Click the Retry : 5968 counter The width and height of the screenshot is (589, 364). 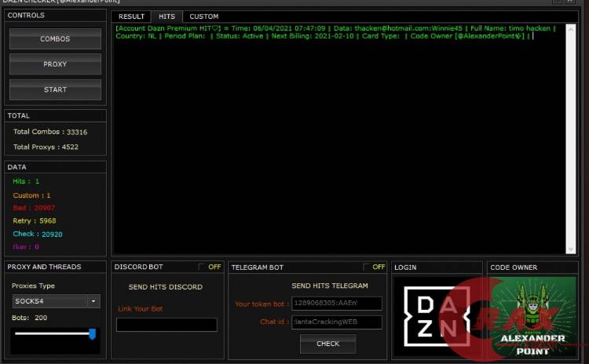35,220
